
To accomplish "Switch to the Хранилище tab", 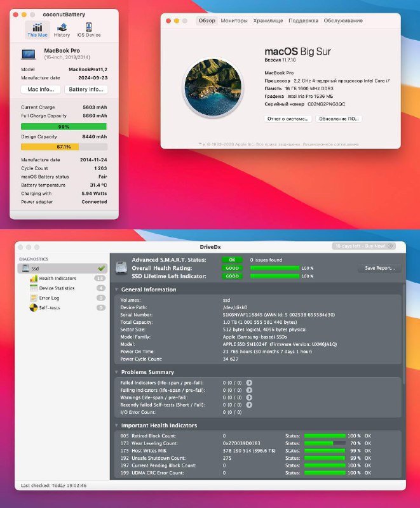I will 268,21.
